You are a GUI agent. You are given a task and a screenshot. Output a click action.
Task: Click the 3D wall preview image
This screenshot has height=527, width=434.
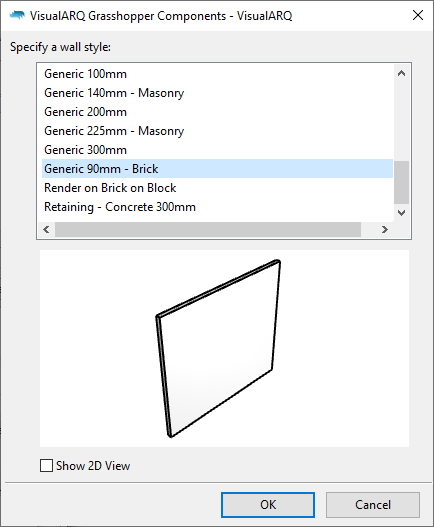coord(224,348)
